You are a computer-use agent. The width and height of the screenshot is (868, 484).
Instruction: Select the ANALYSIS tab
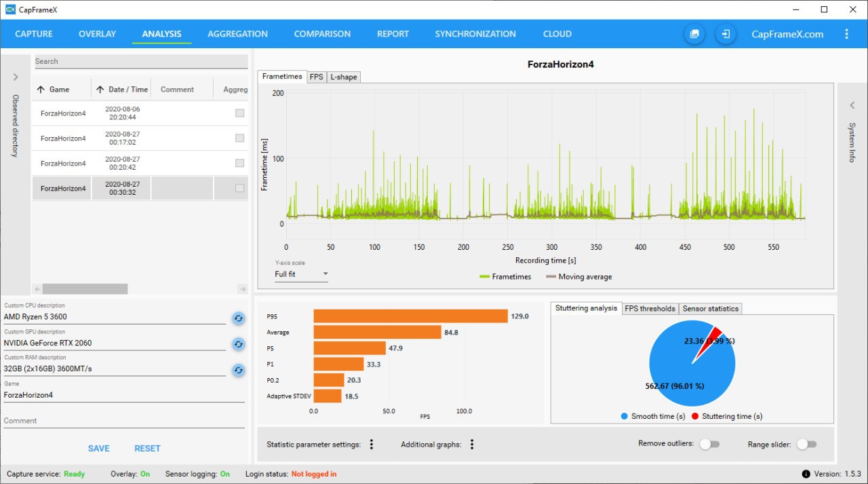(162, 34)
